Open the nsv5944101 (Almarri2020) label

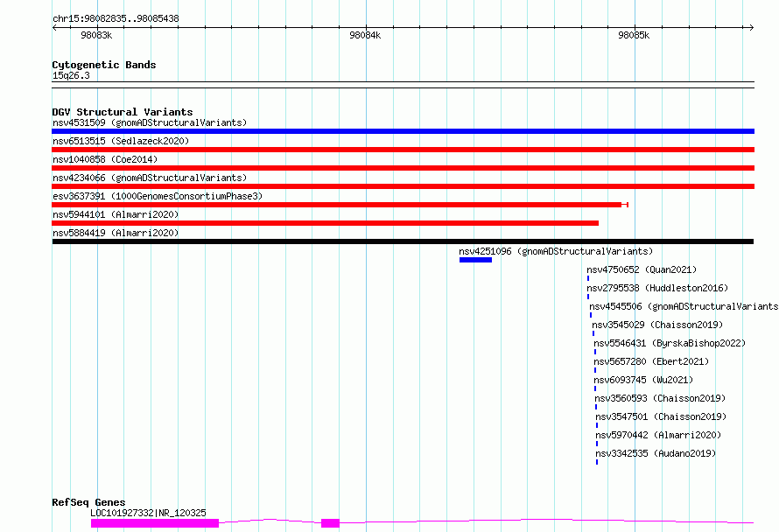click(116, 214)
